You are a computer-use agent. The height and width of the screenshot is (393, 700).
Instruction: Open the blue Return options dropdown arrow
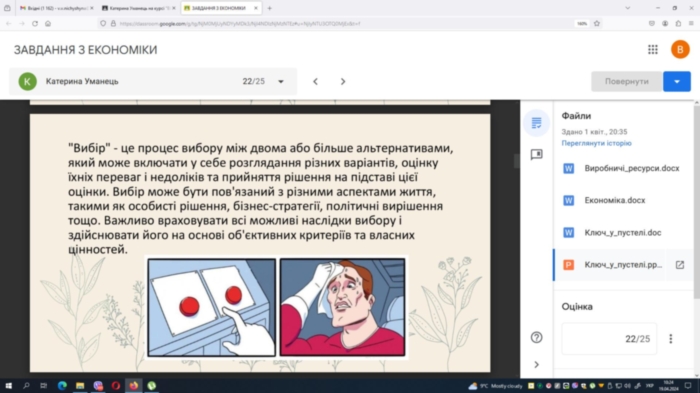(x=677, y=81)
